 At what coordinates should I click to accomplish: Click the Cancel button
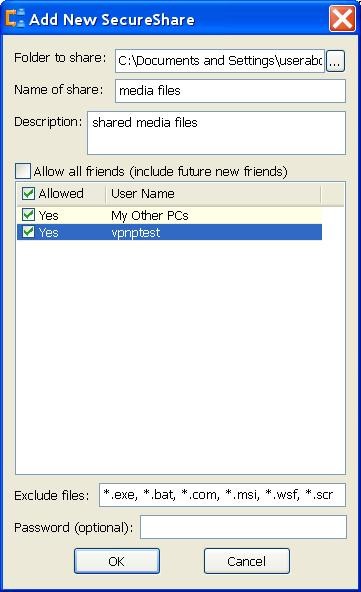pos(247,561)
